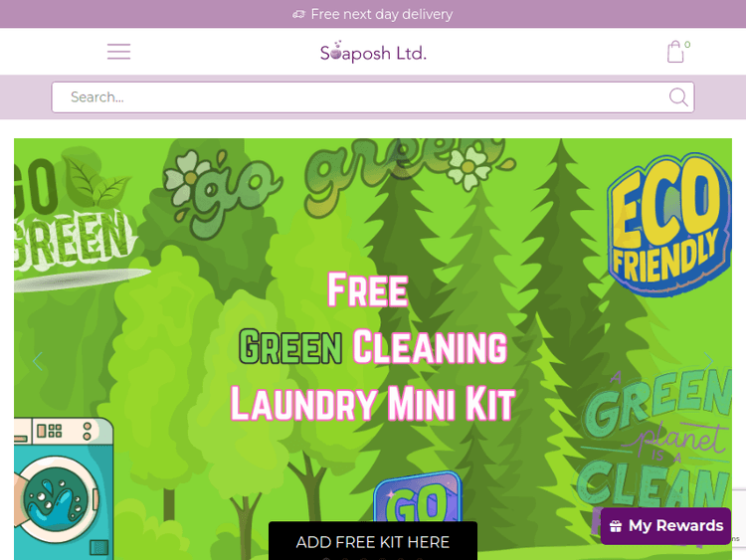Viewport: 746px width, 560px height.
Task: Click the gift icon in My Rewards
Action: (615, 526)
